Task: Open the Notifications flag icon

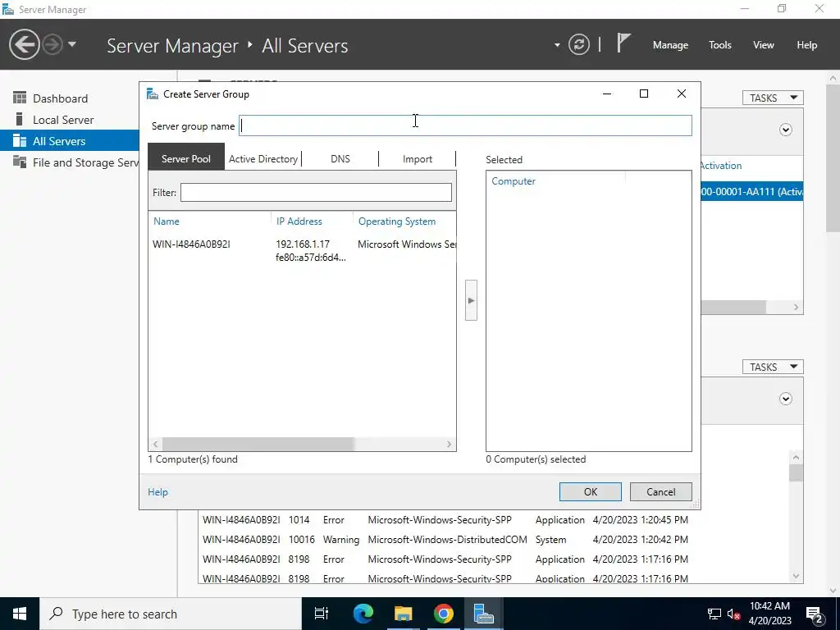Action: click(x=623, y=43)
